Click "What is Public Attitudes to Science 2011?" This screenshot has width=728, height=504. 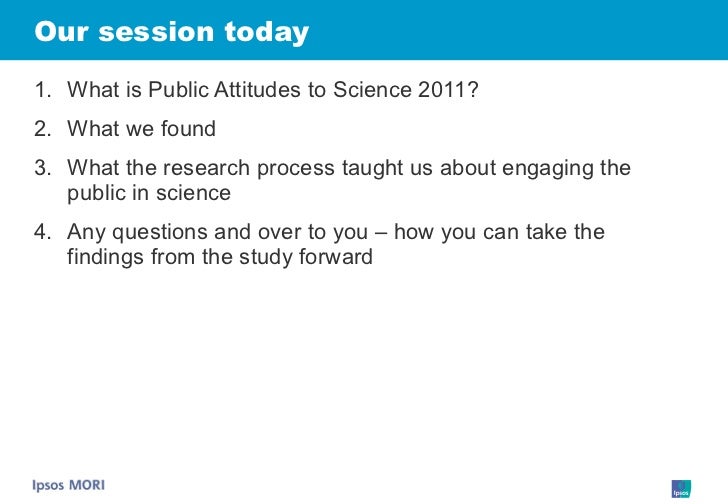[x=272, y=89]
